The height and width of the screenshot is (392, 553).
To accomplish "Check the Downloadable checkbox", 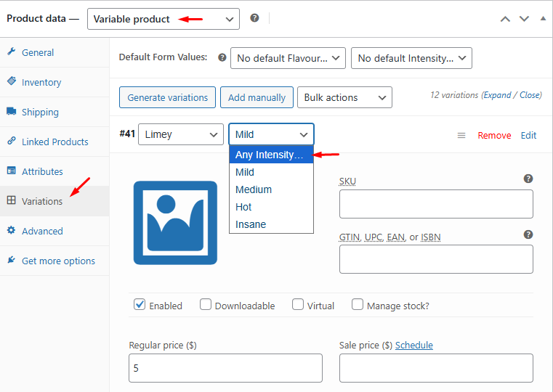I will tap(206, 304).
